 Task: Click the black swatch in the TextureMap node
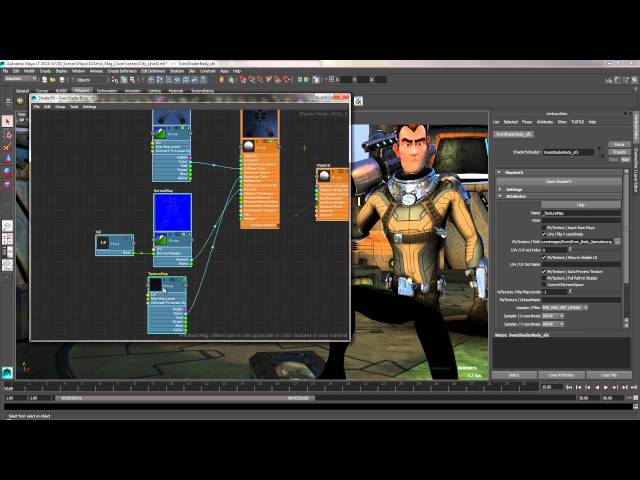coord(156,284)
